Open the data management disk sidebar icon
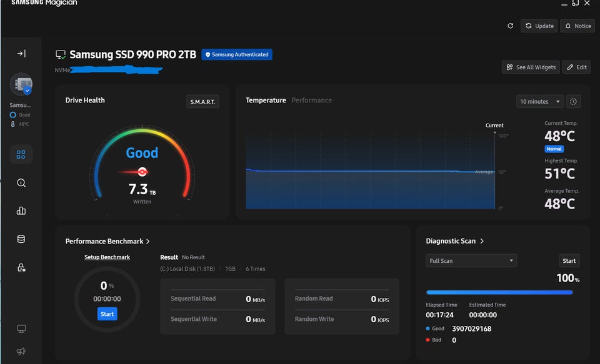This screenshot has width=600, height=364. pos(21,239)
